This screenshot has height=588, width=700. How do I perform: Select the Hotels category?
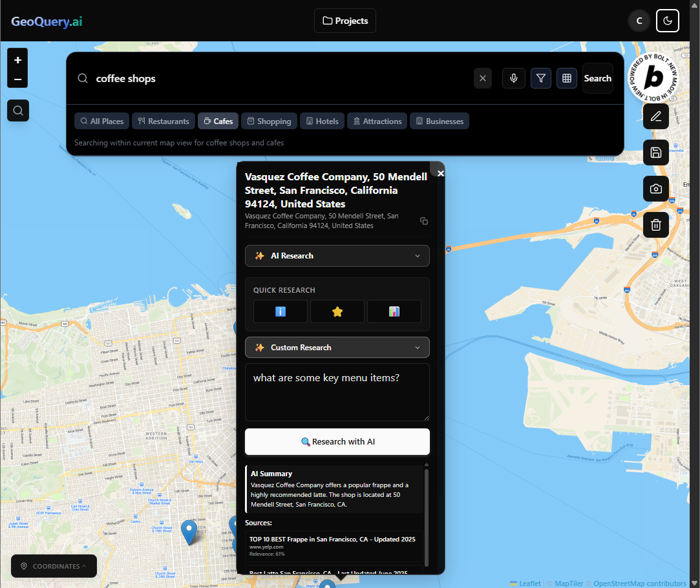pos(323,121)
